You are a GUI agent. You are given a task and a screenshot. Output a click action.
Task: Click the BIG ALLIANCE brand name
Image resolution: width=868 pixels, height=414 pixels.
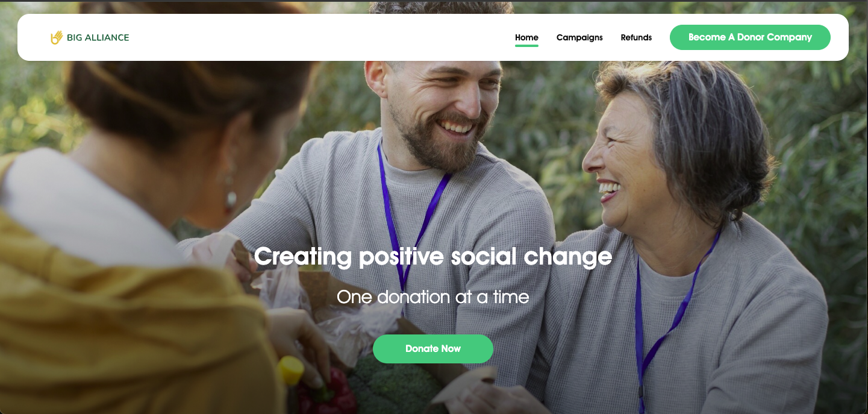pyautogui.click(x=98, y=37)
